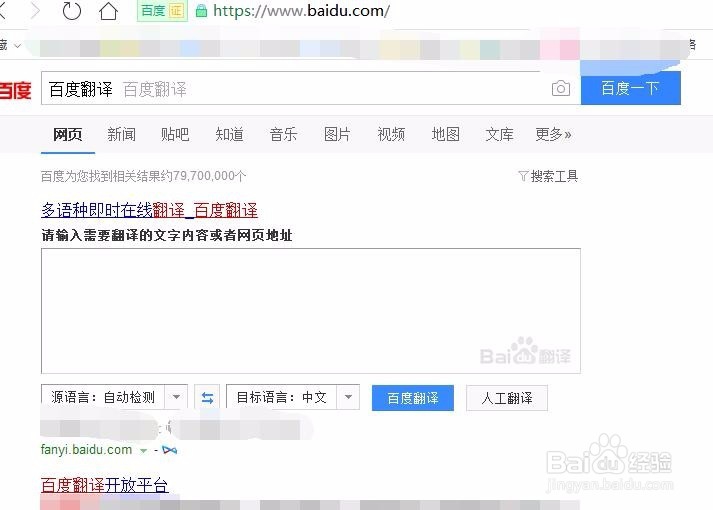Click the blue snapshot icon after fanyi.baidu.com
Screen dimensions: 713x510
click(170, 450)
